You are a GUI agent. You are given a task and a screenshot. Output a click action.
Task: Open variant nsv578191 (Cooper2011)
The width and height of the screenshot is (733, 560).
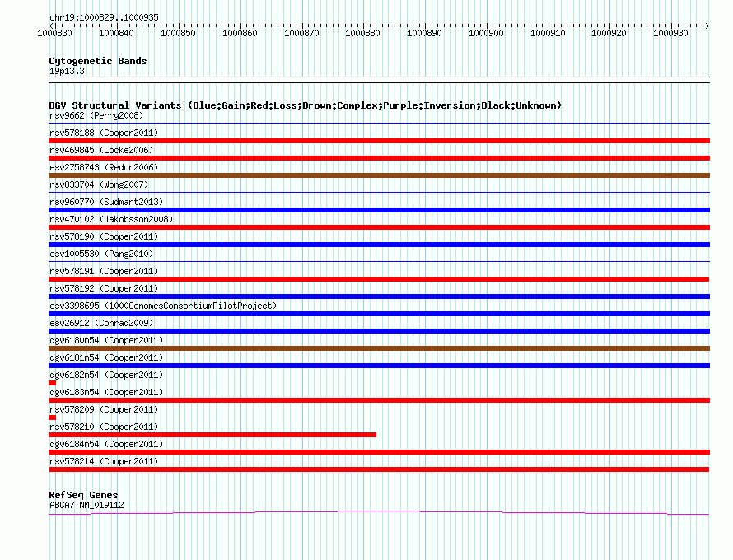coord(104,271)
